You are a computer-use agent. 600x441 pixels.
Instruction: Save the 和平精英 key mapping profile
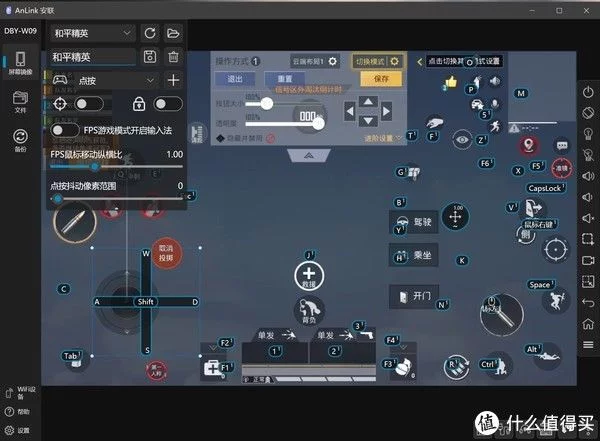click(150, 57)
